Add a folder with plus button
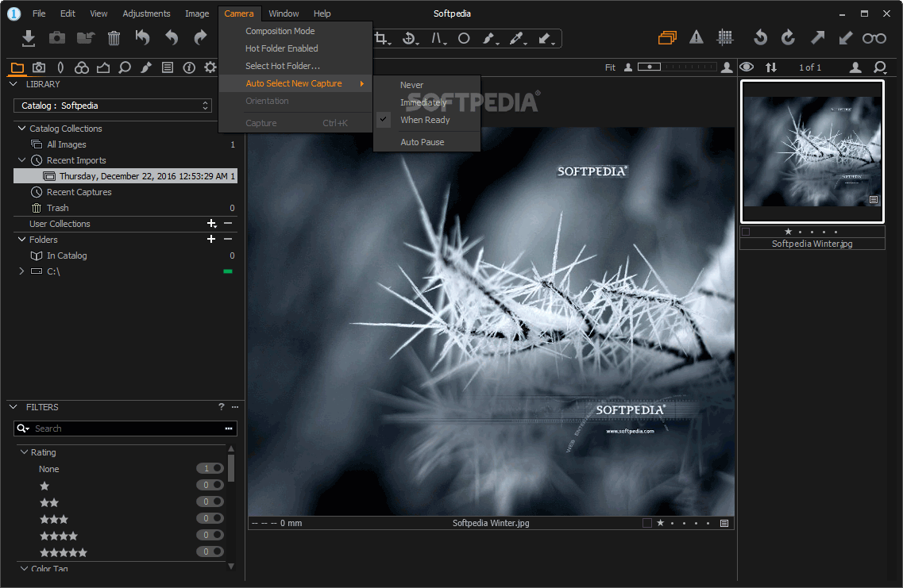Viewport: 903px width, 588px height. pyautogui.click(x=211, y=239)
